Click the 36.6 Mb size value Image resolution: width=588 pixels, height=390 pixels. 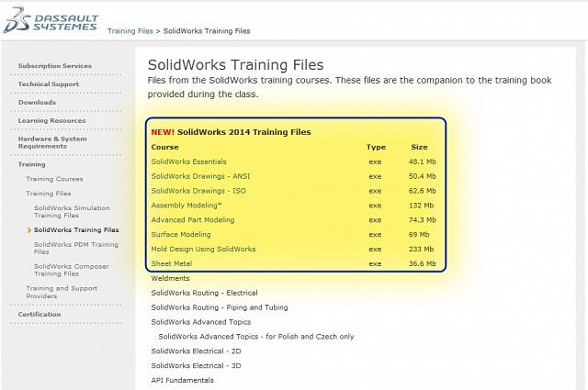click(x=423, y=264)
